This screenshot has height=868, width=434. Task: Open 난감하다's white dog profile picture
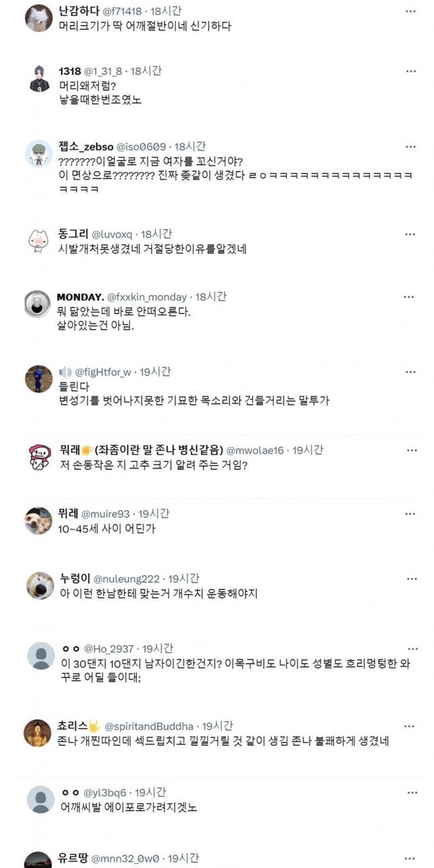(39, 18)
